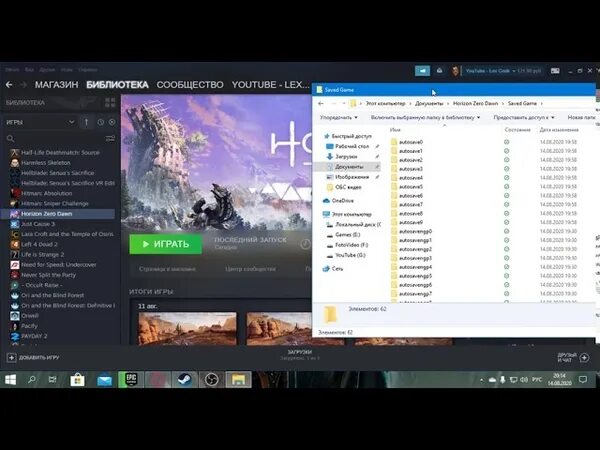Open Steam notifications bell icon

pyautogui.click(x=440, y=71)
